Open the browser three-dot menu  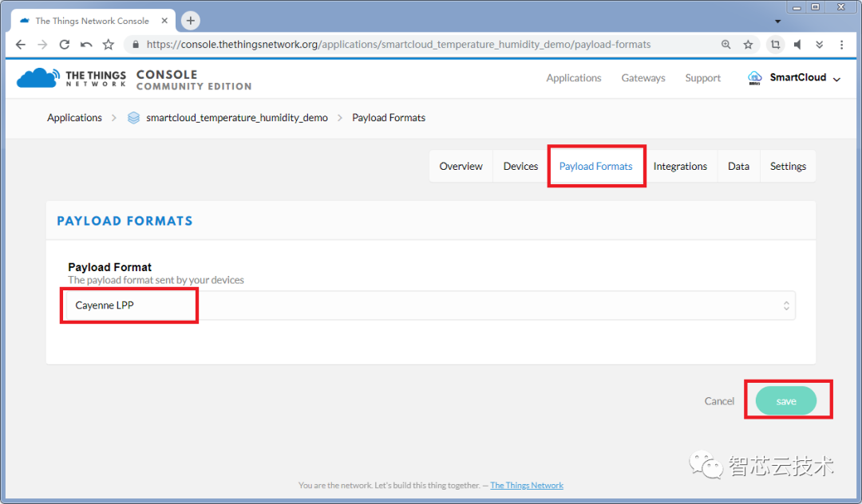842,45
